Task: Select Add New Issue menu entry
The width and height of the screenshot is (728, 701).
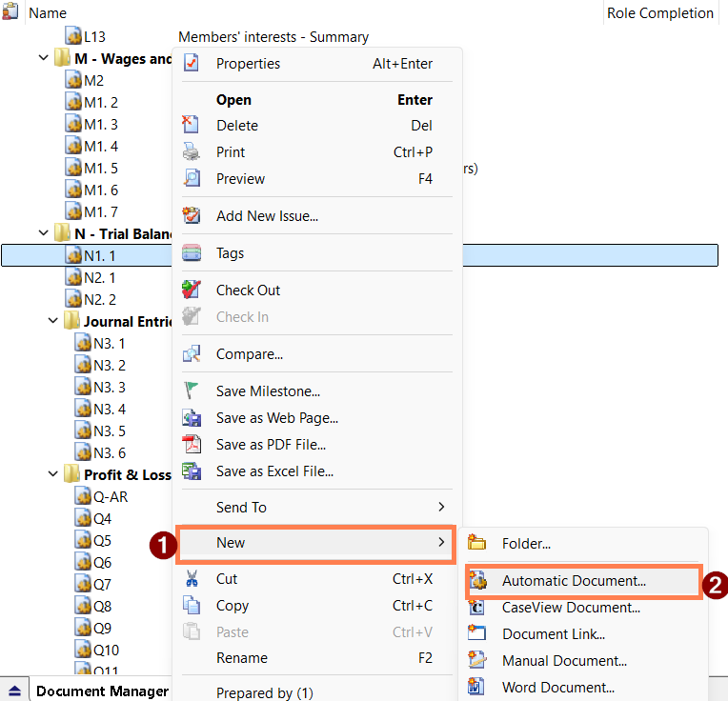Action: tap(267, 216)
